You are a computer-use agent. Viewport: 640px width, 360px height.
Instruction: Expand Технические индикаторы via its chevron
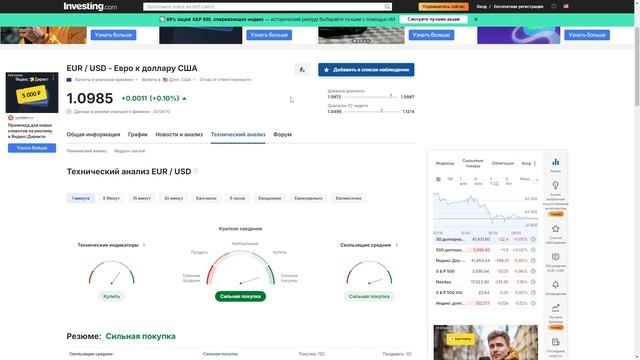(144, 245)
